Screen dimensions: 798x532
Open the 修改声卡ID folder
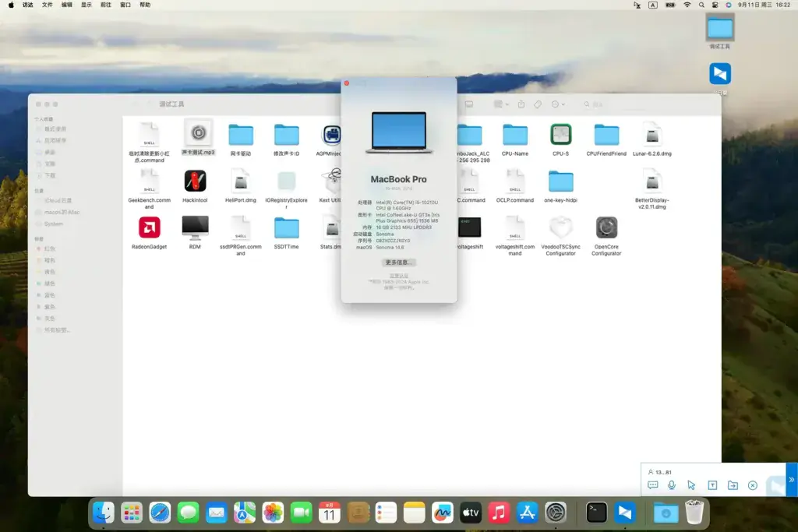click(287, 136)
